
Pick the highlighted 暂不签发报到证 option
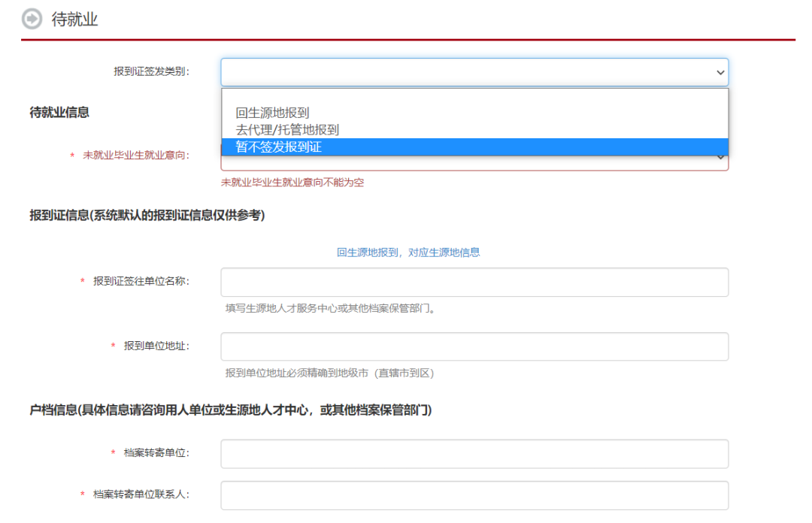click(x=278, y=147)
